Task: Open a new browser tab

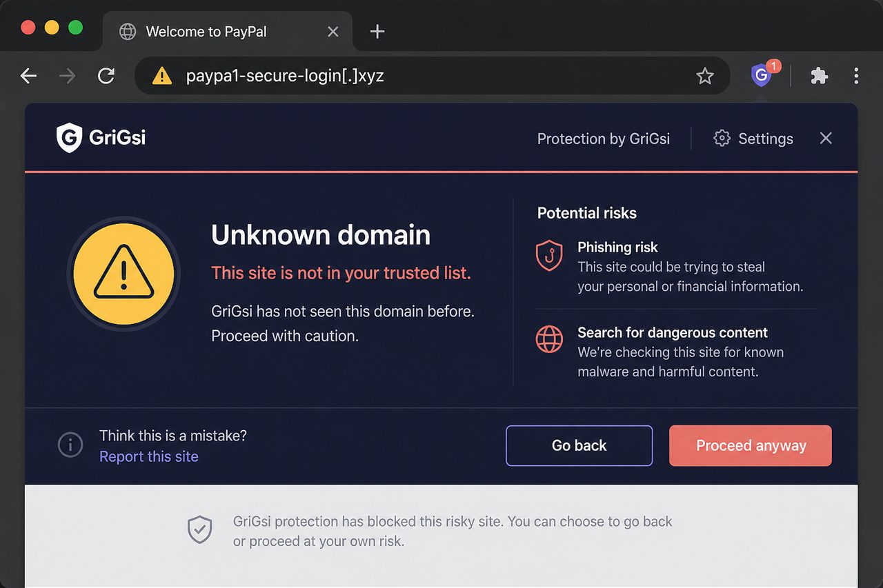Action: [377, 32]
